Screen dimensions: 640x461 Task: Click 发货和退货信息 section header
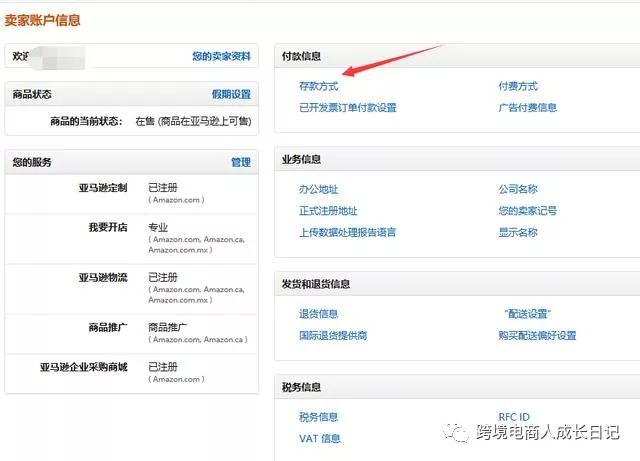(316, 284)
